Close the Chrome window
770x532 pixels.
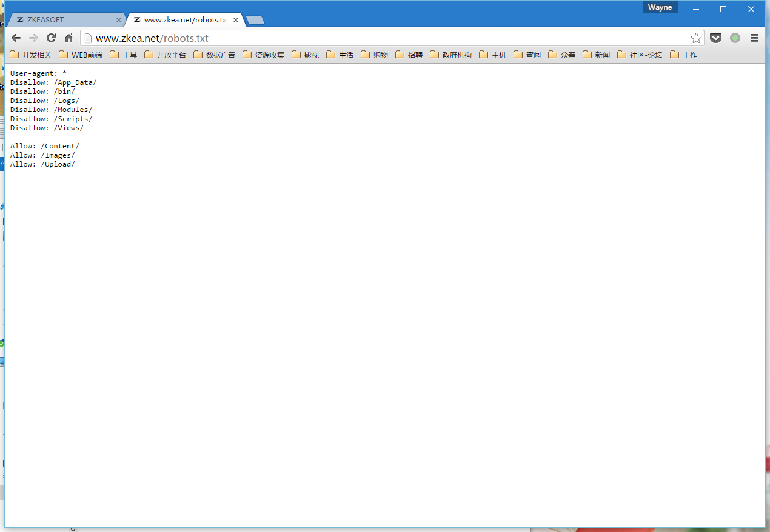point(751,9)
